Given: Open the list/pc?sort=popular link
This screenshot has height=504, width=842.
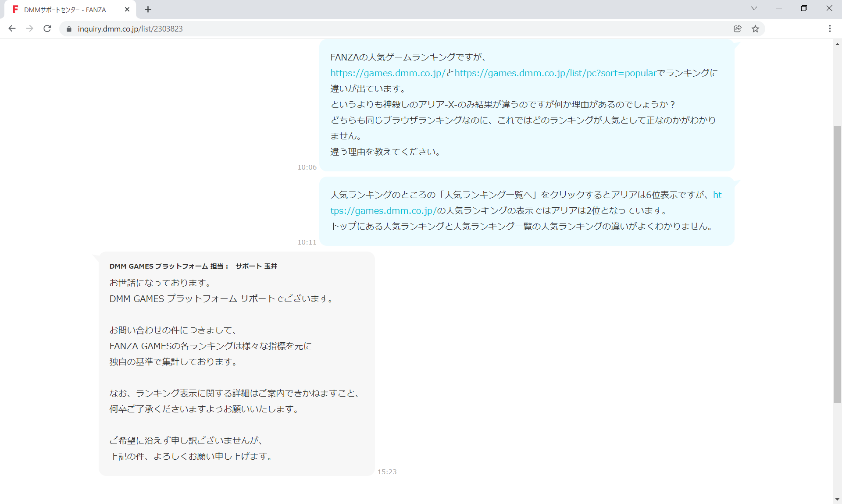Looking at the screenshot, I should coord(556,73).
